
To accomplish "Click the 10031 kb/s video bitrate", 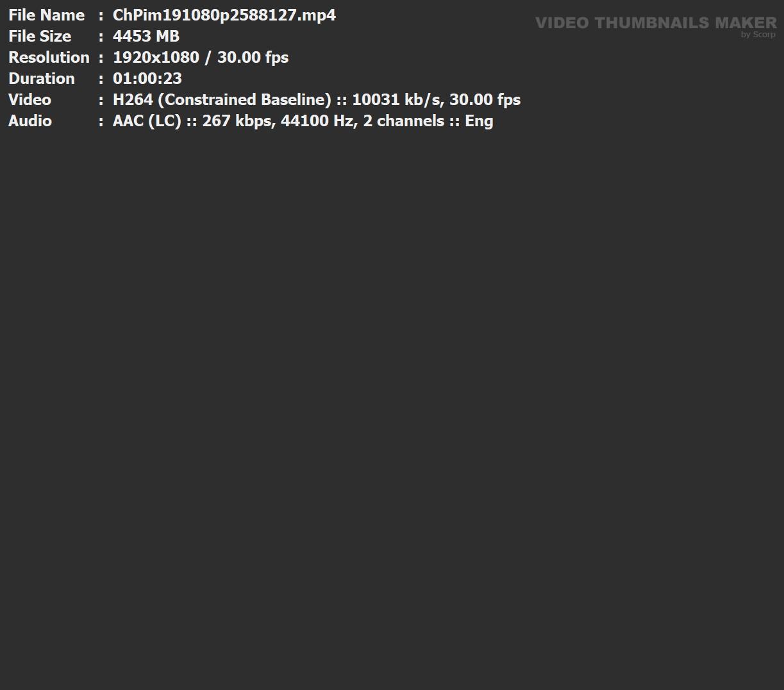I will point(395,99).
